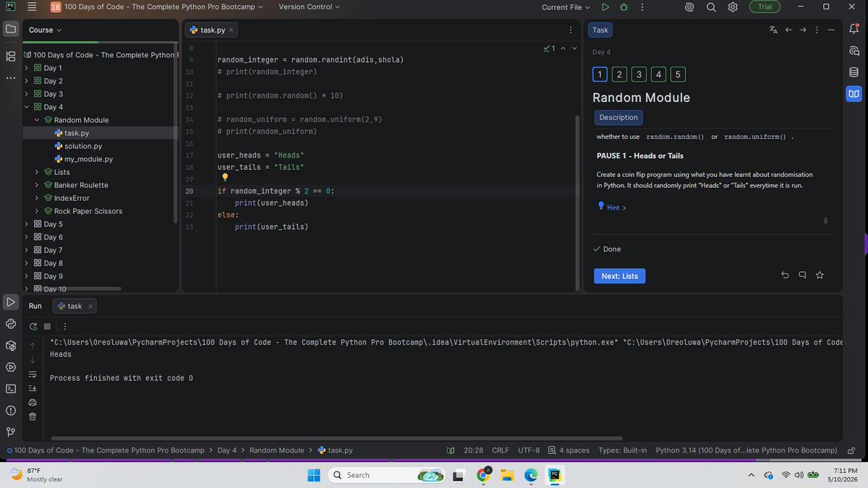Leave a comment via speech bubble icon
Screen dimensions: 868x488
(802, 275)
